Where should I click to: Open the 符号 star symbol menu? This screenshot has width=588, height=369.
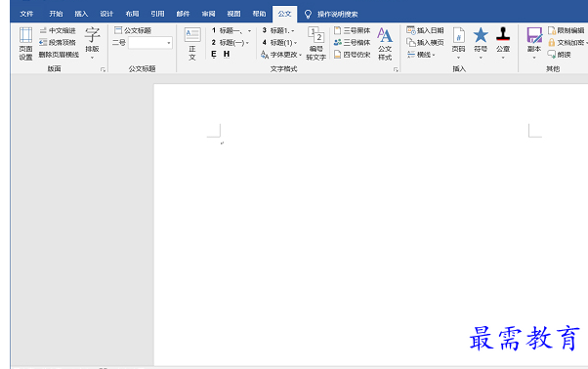click(x=481, y=44)
